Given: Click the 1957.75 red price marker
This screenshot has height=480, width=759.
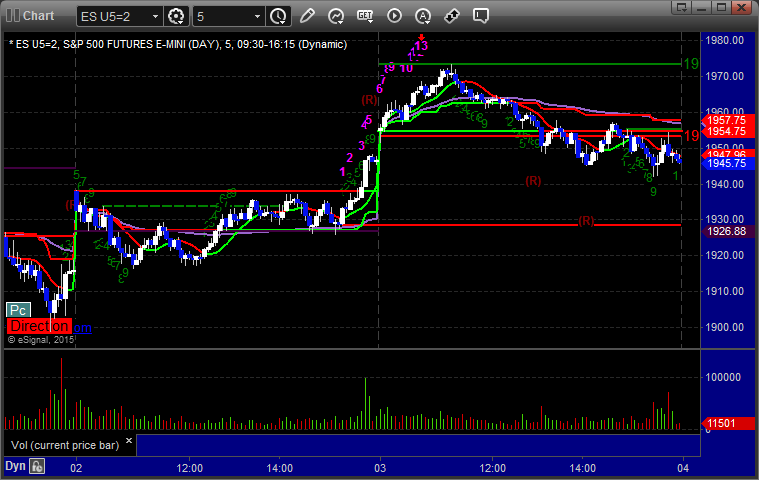Looking at the screenshot, I should (727, 120).
